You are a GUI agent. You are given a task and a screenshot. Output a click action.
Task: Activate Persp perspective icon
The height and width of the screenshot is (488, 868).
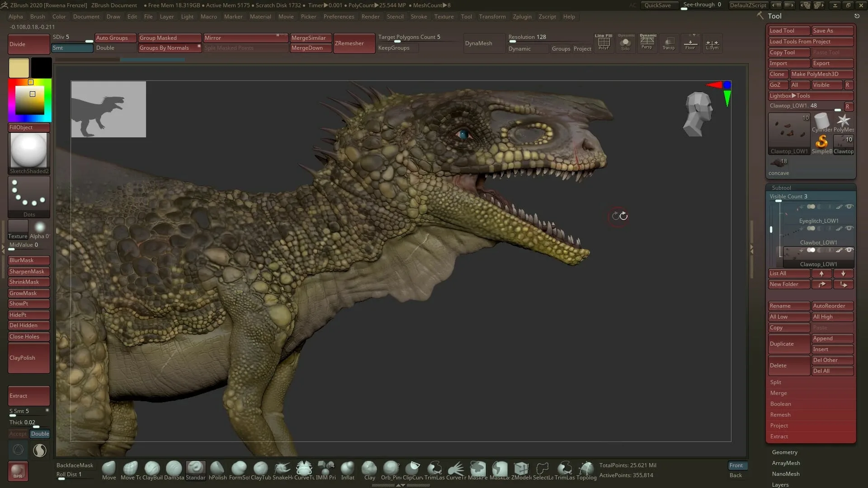pyautogui.click(x=647, y=43)
